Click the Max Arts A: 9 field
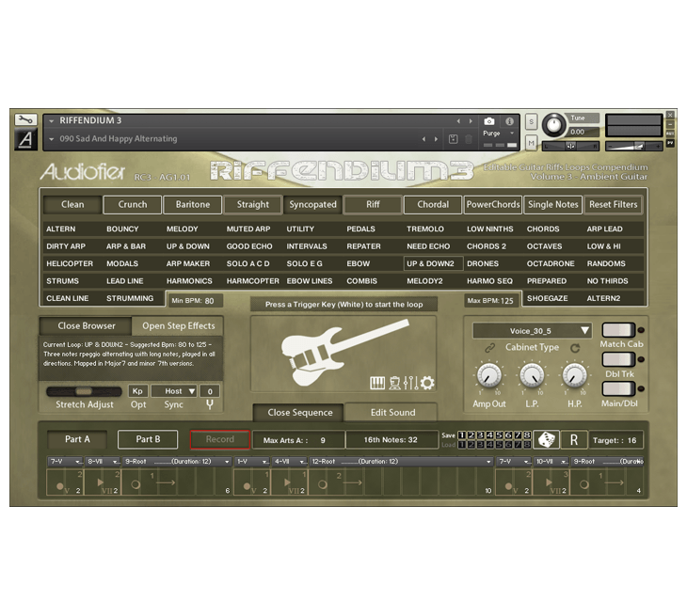 pyautogui.click(x=298, y=440)
